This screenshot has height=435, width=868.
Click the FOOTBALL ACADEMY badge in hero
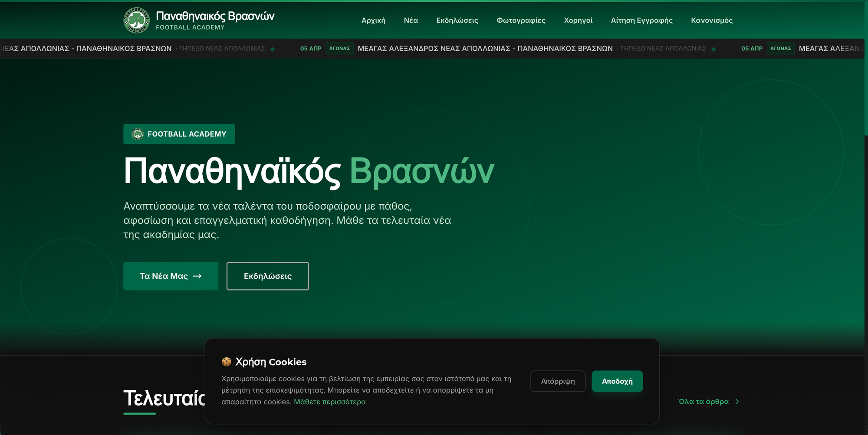point(179,134)
